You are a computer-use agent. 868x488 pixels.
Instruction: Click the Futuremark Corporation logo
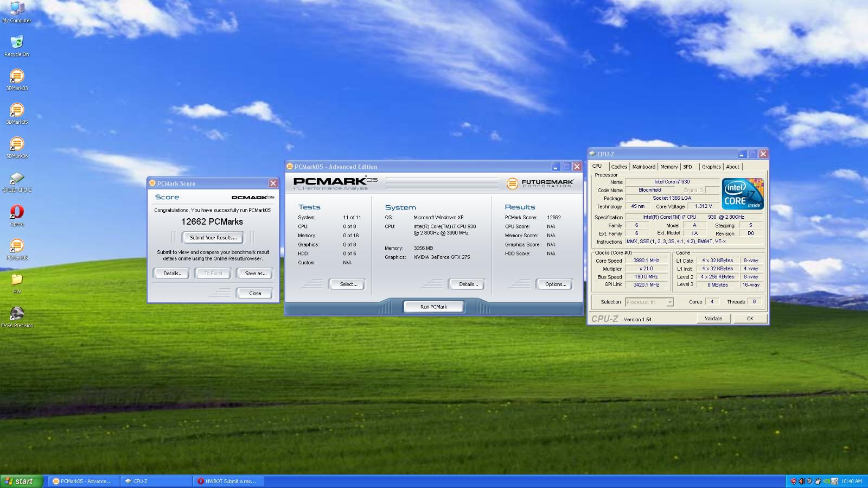(539, 183)
